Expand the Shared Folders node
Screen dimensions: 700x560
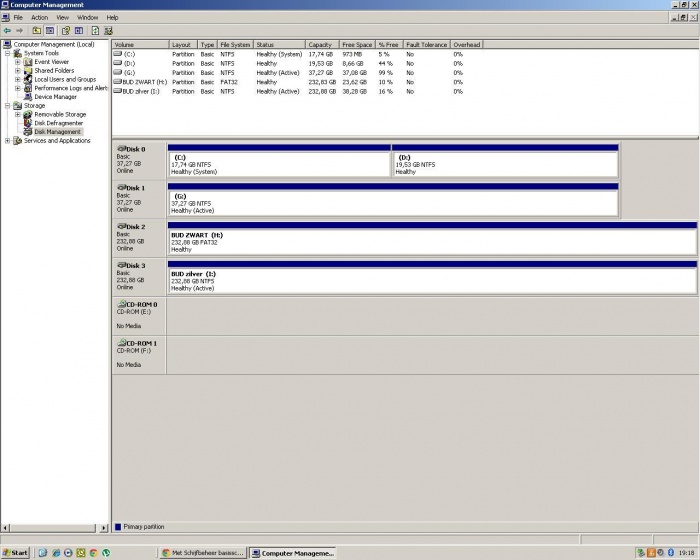coord(18,71)
